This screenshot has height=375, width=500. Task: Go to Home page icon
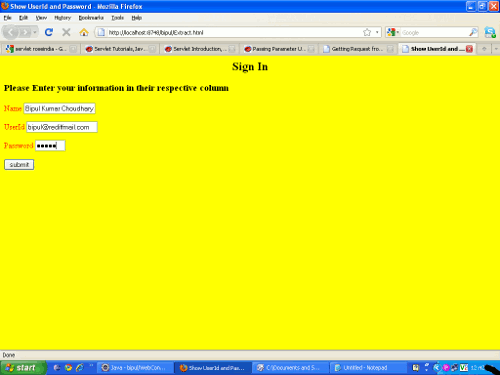pyautogui.click(x=84, y=32)
